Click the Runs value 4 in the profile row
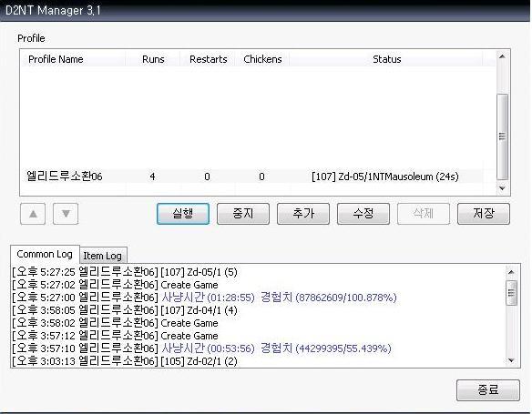Screen dimensions: 532x414 153,177
